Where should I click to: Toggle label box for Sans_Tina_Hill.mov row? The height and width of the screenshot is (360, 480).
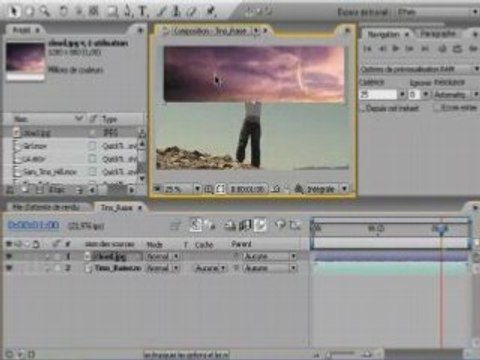[x=93, y=172]
